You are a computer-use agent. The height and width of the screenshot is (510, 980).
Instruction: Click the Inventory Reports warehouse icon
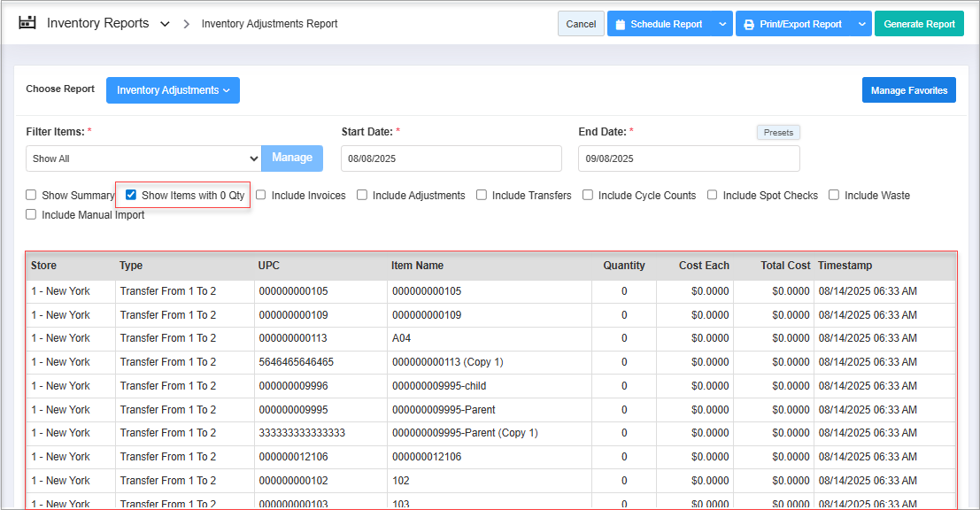click(x=28, y=23)
